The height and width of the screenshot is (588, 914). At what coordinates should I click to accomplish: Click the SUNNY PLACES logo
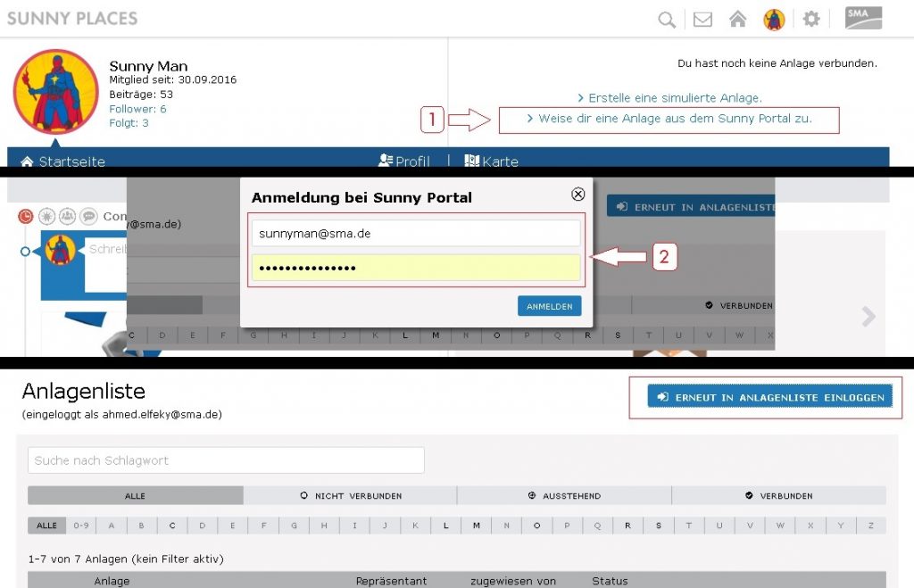[x=72, y=19]
